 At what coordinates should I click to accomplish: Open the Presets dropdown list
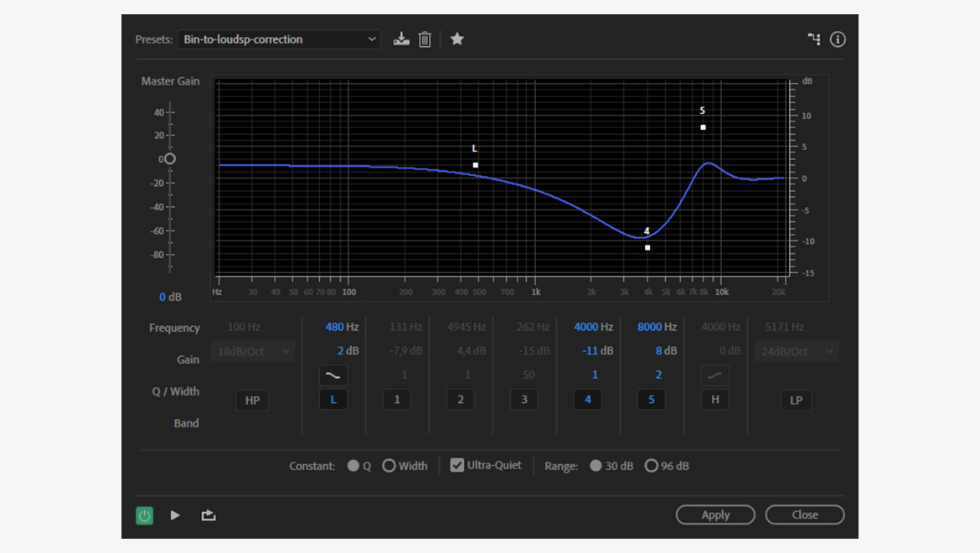tap(279, 39)
